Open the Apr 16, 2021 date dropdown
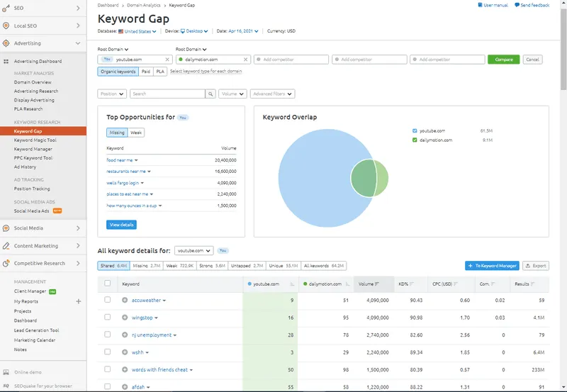Image resolution: width=567 pixels, height=392 pixels. point(243,31)
